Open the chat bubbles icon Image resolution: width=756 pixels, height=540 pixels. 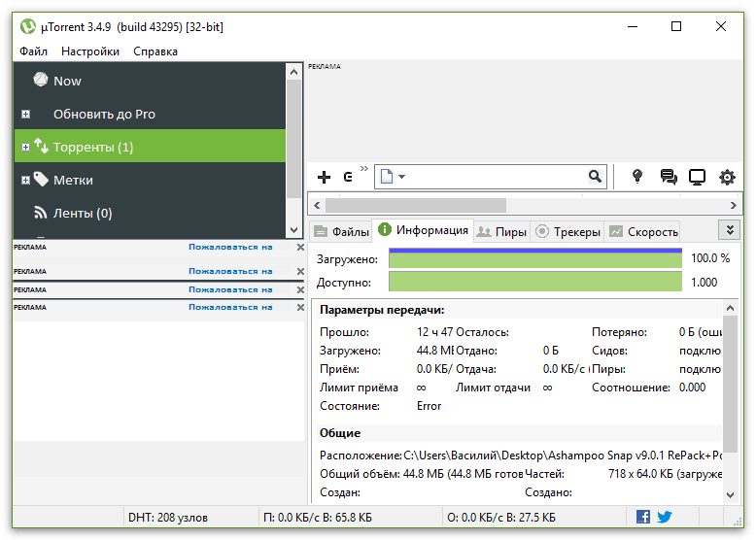tap(669, 177)
